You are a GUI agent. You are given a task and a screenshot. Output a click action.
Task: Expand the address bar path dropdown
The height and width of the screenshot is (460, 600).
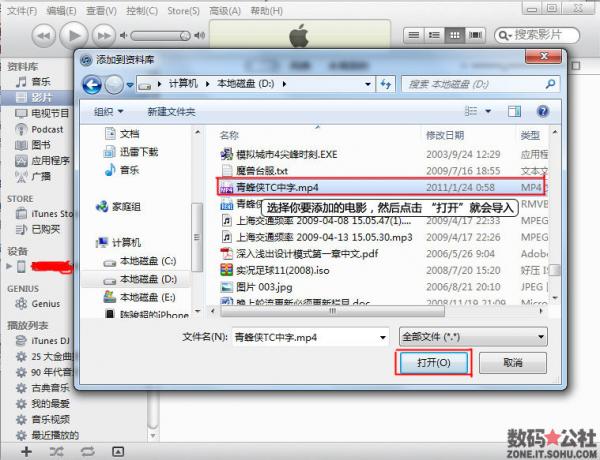pyautogui.click(x=367, y=84)
